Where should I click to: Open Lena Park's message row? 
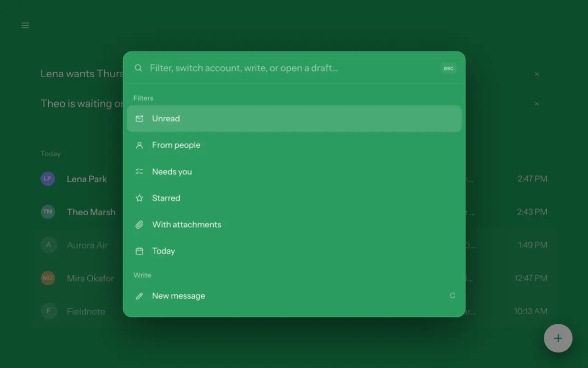(294, 179)
